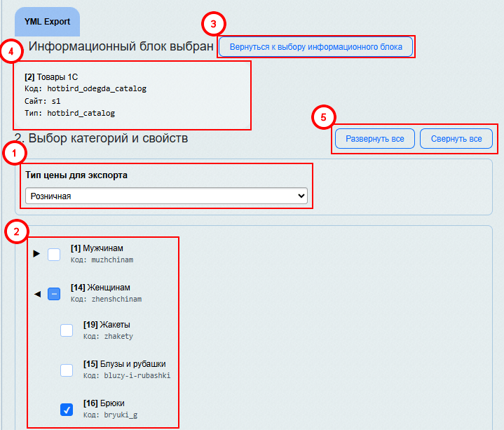504x430 pixels.
Task: Toggle the Женщинам partially selected checkbox
Action: coord(54,294)
